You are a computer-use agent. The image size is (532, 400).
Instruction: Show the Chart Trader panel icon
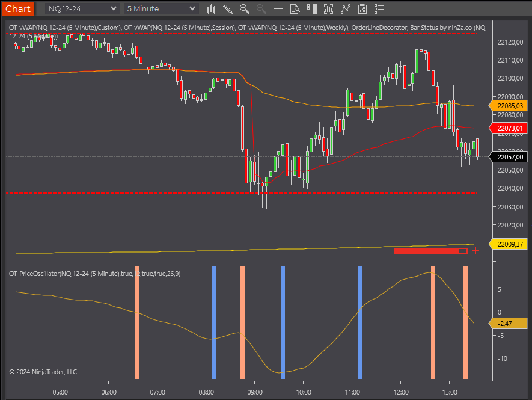click(311, 8)
